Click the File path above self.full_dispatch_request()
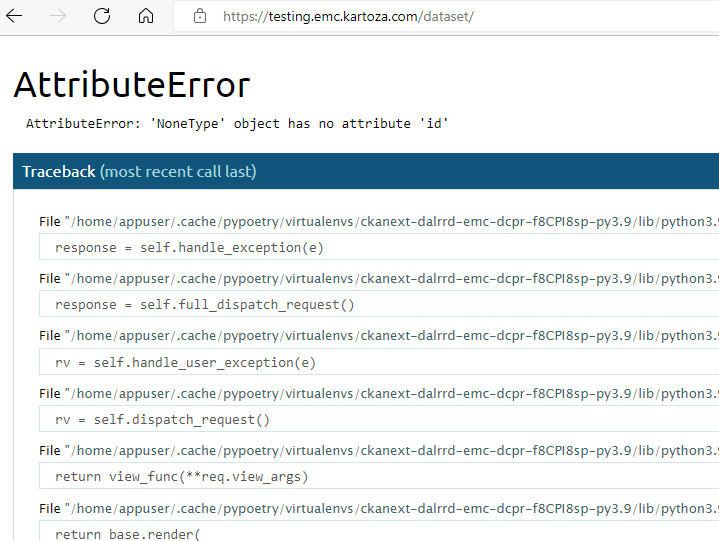 click(379, 278)
